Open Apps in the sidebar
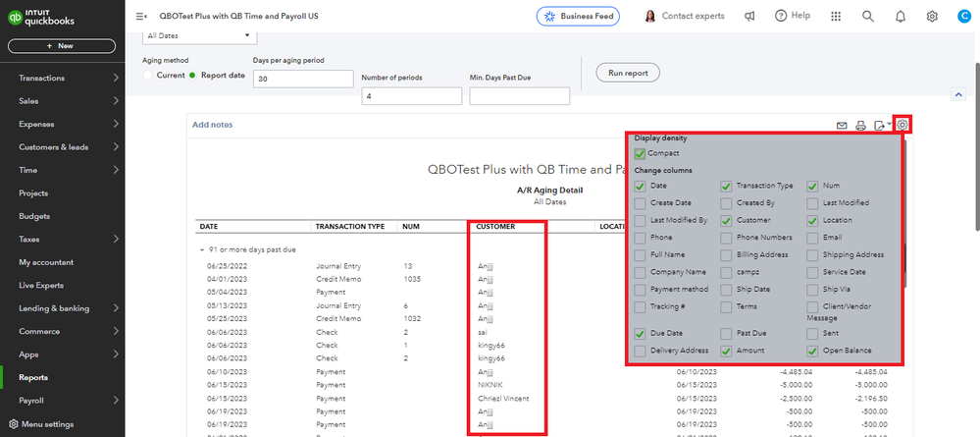 pyautogui.click(x=28, y=355)
